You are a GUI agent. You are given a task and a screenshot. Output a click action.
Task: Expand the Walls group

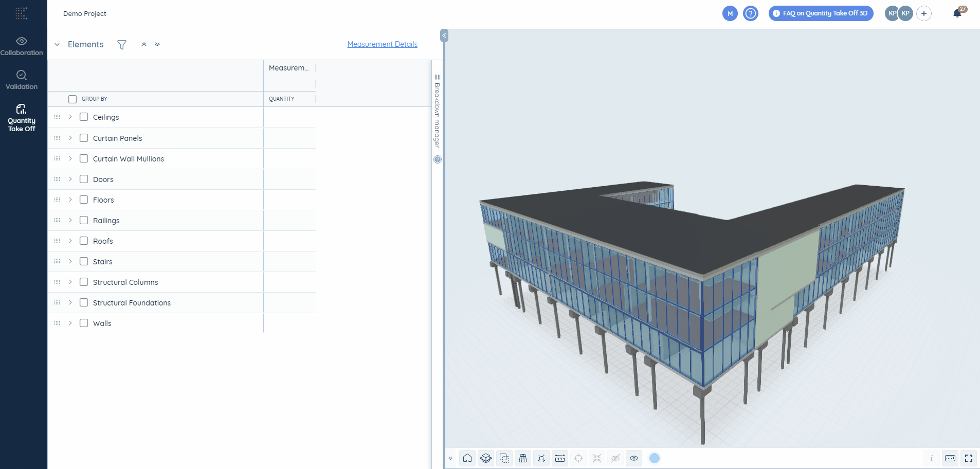click(70, 323)
